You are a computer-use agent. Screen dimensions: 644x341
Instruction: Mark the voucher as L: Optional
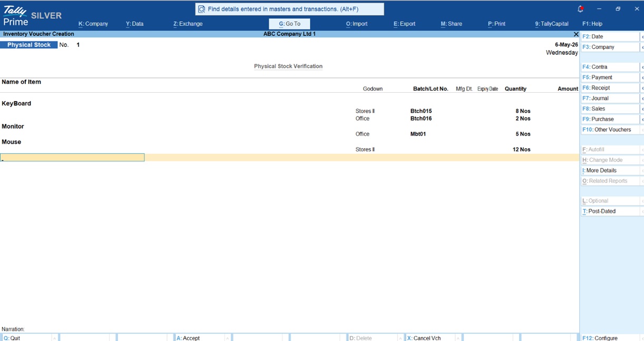610,201
